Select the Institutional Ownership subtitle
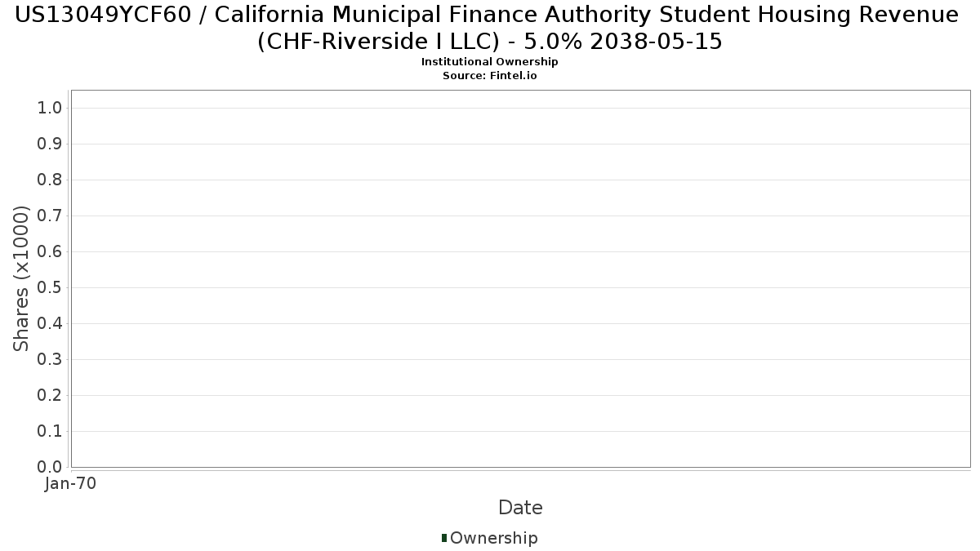This screenshot has height=551, width=980. (x=490, y=62)
